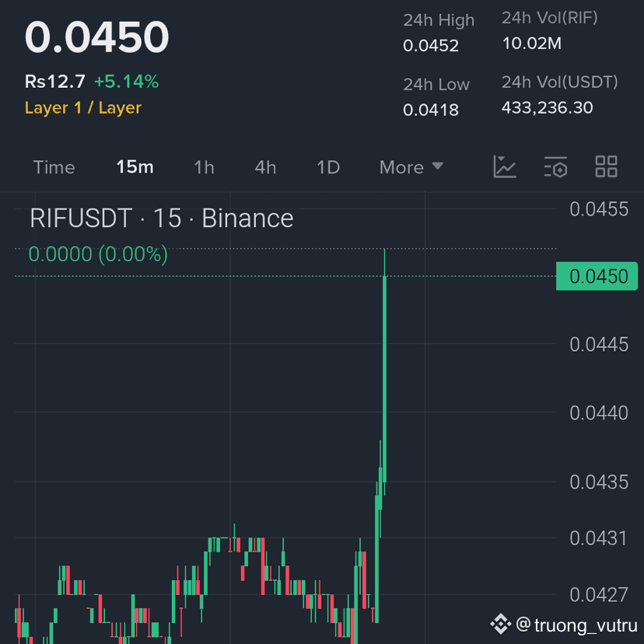The height and width of the screenshot is (644, 644).
Task: Select the 15m interval tab
Action: (x=135, y=167)
